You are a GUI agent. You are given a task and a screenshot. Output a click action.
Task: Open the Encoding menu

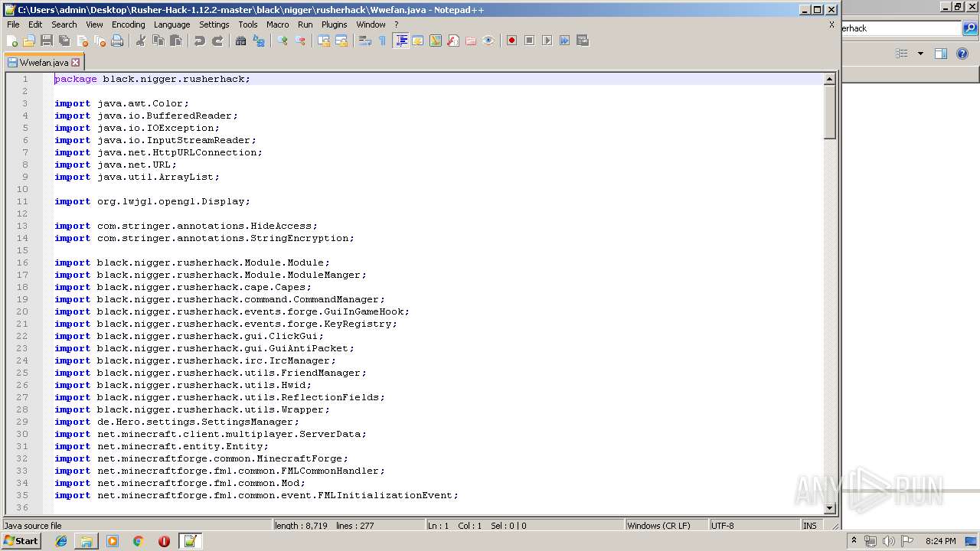pos(128,24)
